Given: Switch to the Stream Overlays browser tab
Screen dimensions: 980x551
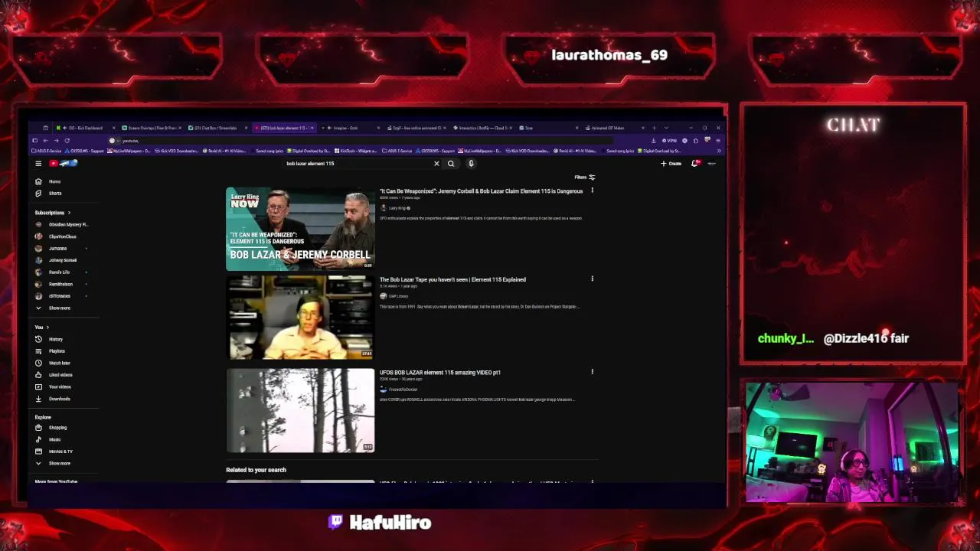Looking at the screenshot, I should pyautogui.click(x=151, y=128).
